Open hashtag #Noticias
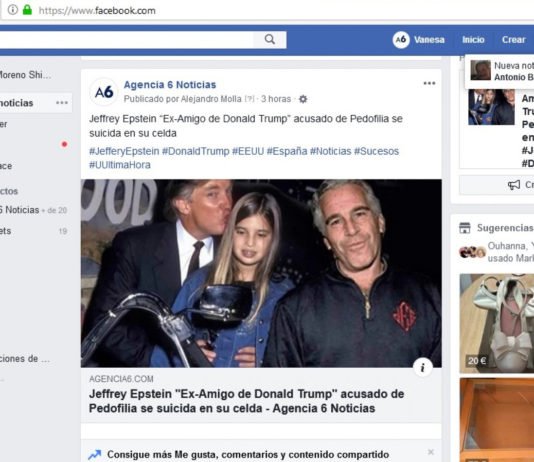Screen dimensions: 534x462 330,151
